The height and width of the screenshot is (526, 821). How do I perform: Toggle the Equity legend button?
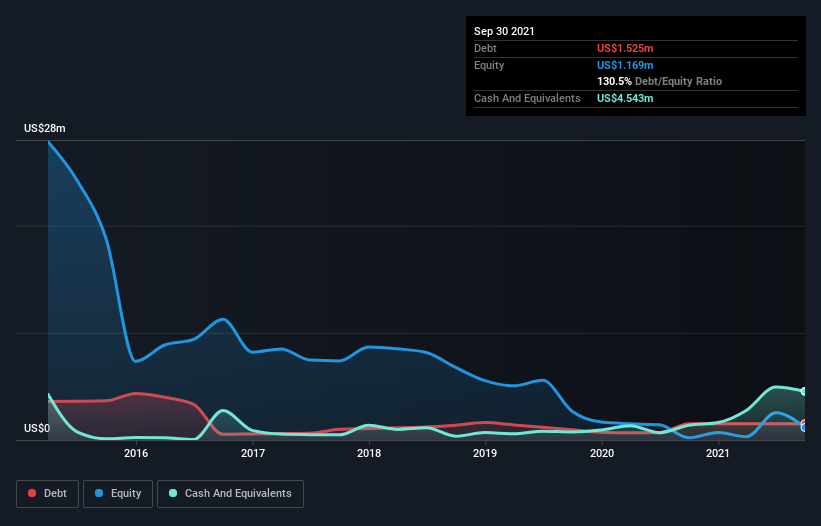tap(118, 494)
